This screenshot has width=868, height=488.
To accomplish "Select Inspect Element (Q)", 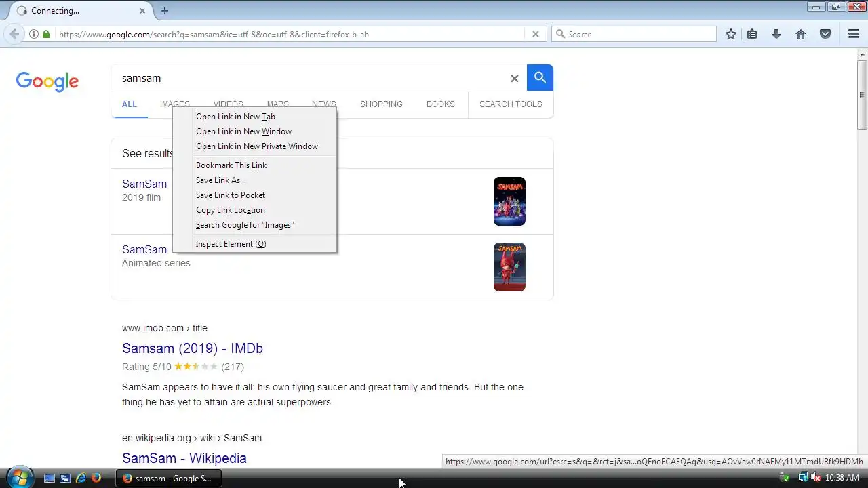I will point(255,244).
